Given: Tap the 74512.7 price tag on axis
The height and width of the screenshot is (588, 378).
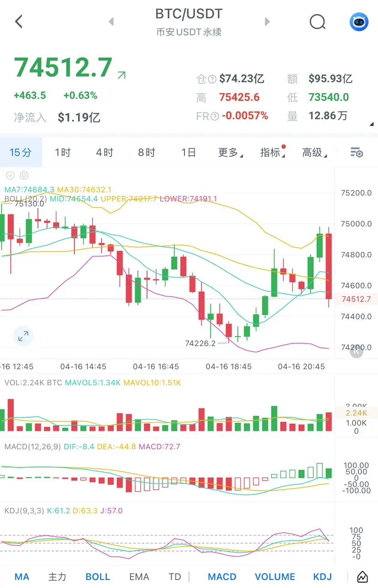Looking at the screenshot, I should (356, 299).
